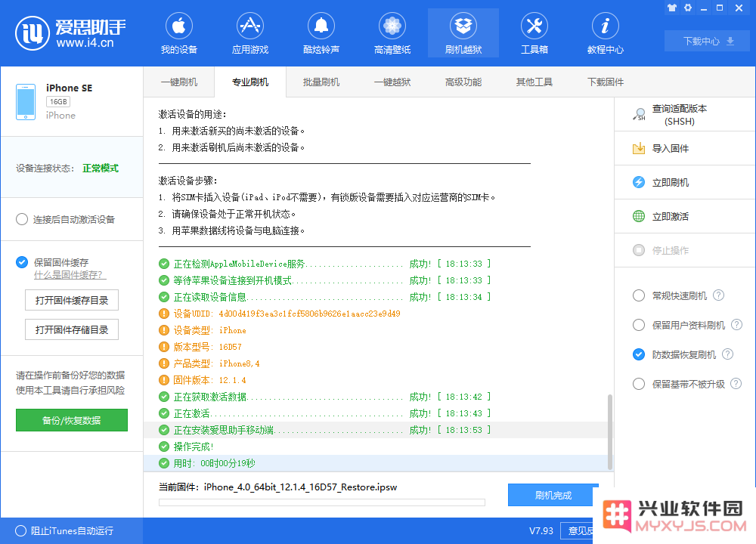The image size is (756, 544).
Task: Switch to 一键刷机 tab
Action: [179, 82]
